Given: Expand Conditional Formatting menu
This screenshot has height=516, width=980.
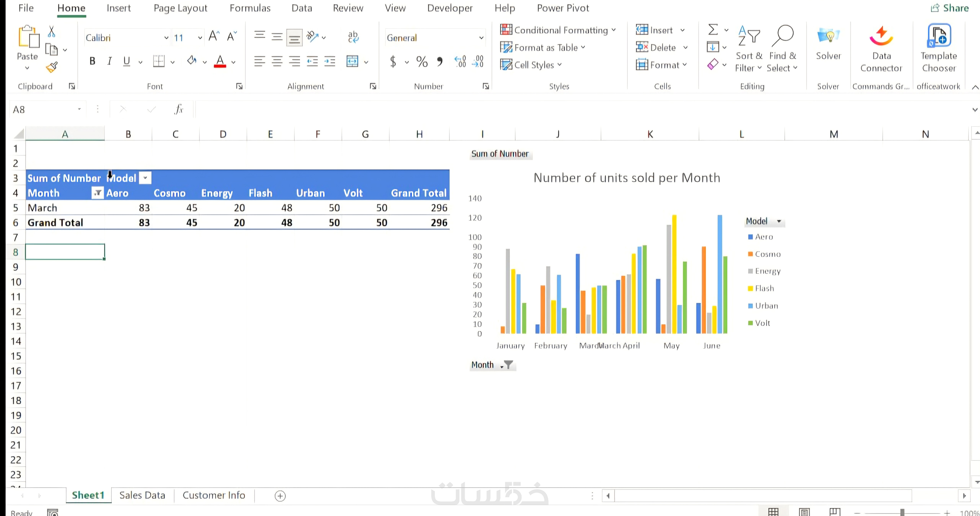Looking at the screenshot, I should point(558,30).
